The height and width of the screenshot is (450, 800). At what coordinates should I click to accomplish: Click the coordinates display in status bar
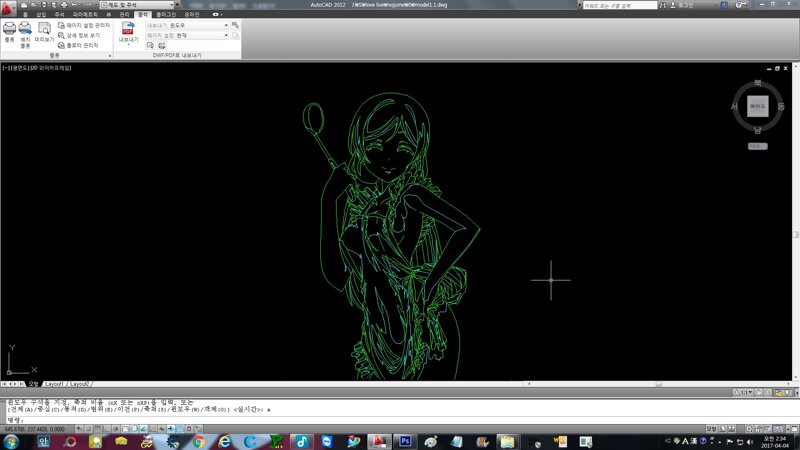(35, 429)
